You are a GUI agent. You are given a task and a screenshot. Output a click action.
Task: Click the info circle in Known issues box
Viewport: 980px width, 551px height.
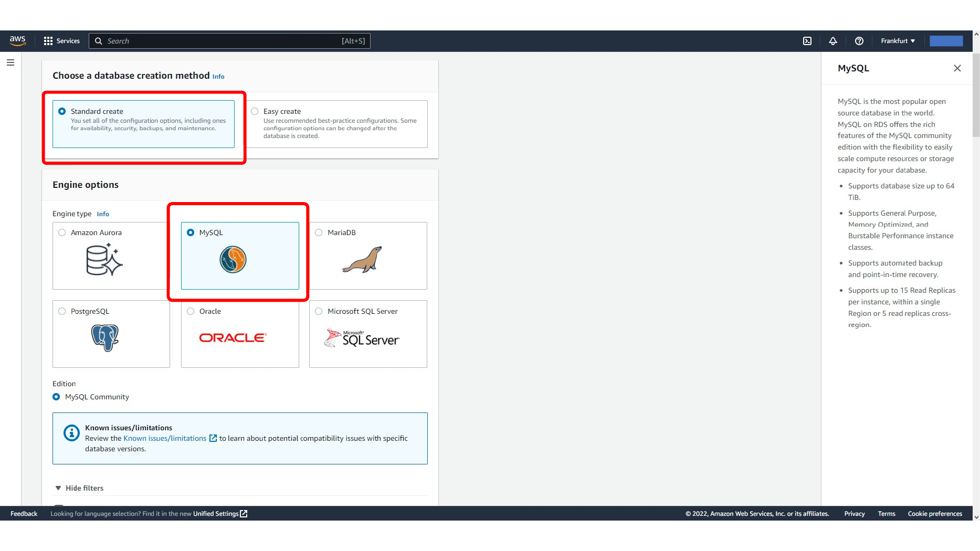click(x=71, y=432)
